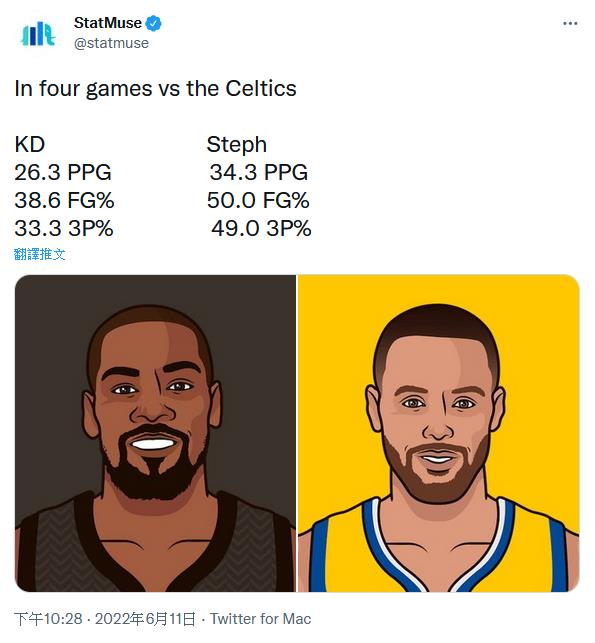The height and width of the screenshot is (643, 595).
Task: Open the @statmuse handle link
Action: point(111,43)
